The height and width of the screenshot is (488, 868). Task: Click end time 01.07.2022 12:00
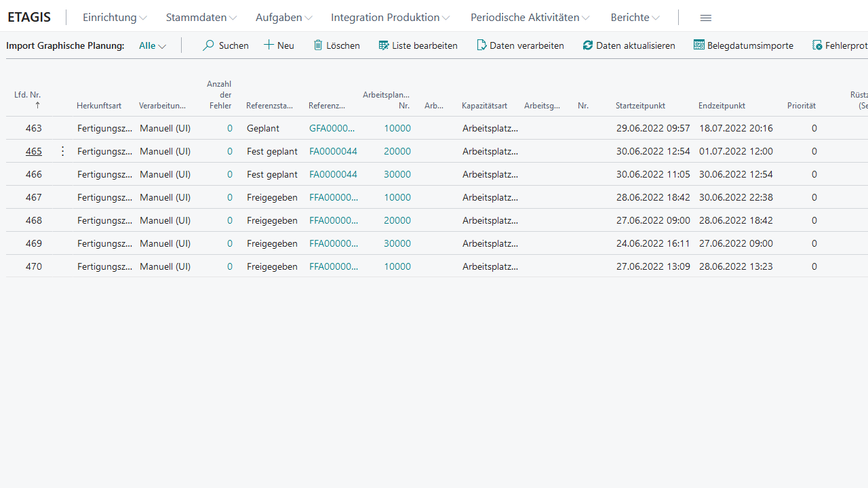pos(736,151)
